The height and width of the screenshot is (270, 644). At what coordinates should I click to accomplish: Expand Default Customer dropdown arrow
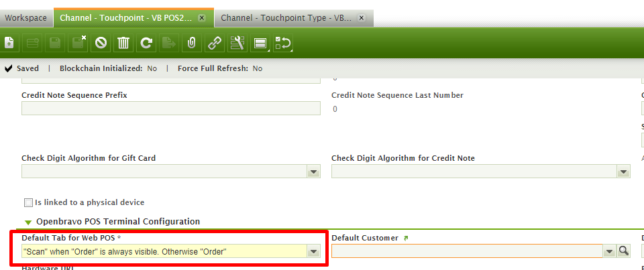click(610, 251)
